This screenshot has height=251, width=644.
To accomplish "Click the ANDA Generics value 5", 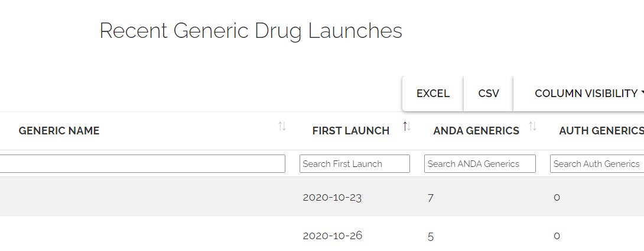I will (430, 236).
